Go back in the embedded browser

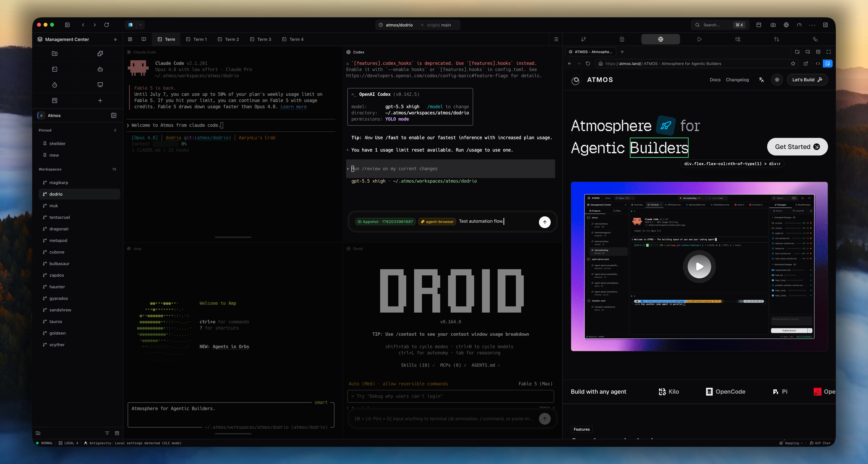569,64
